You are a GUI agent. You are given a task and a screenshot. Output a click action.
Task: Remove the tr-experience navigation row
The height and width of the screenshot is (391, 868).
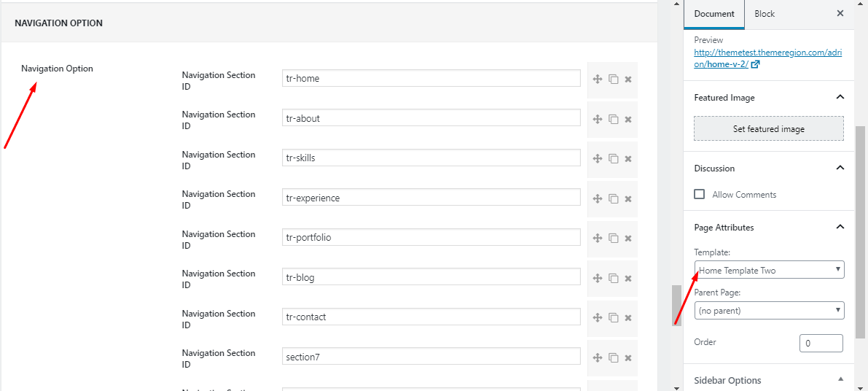pyautogui.click(x=628, y=198)
